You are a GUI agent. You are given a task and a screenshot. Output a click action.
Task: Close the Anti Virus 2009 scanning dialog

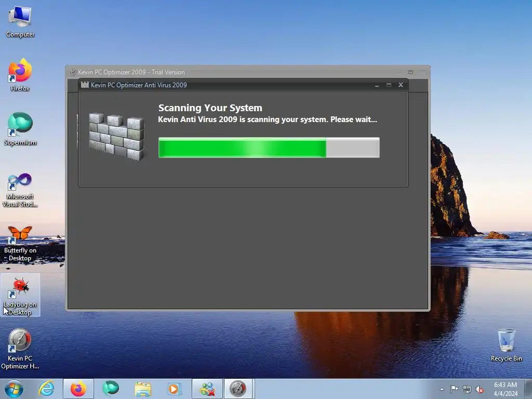401,85
